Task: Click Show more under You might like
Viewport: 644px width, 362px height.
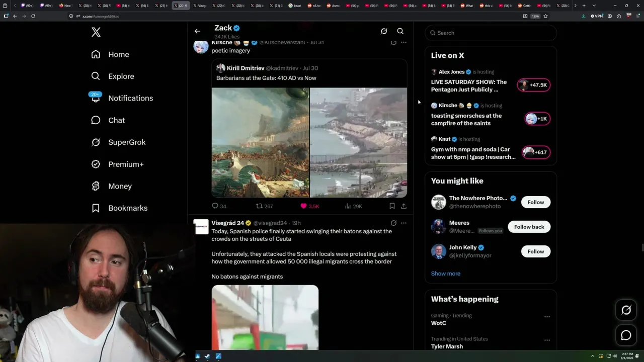Action: (446, 274)
